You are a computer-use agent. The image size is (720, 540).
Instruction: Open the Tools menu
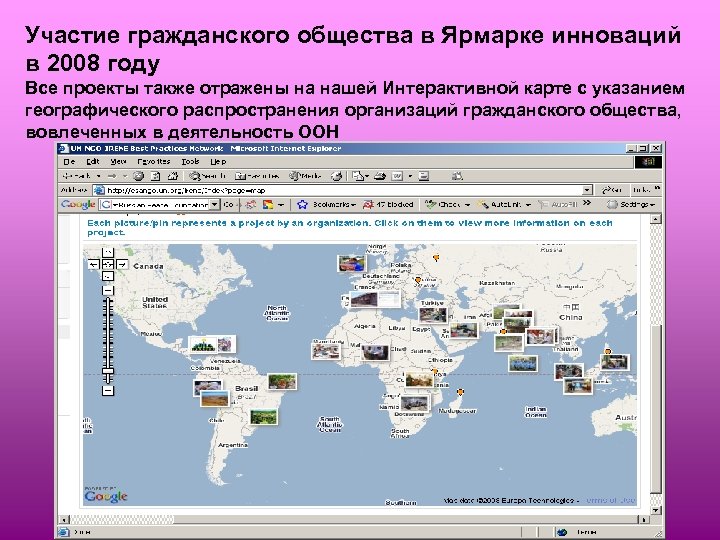(190, 162)
